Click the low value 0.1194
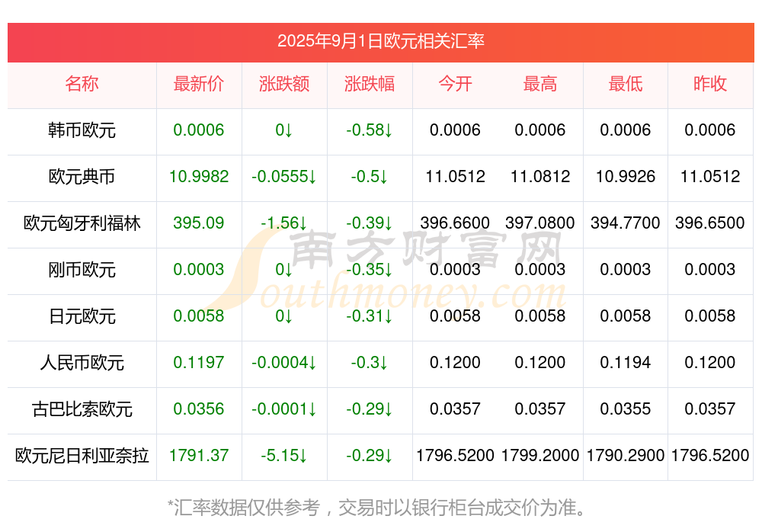This screenshot has height=532, width=762. (x=626, y=363)
